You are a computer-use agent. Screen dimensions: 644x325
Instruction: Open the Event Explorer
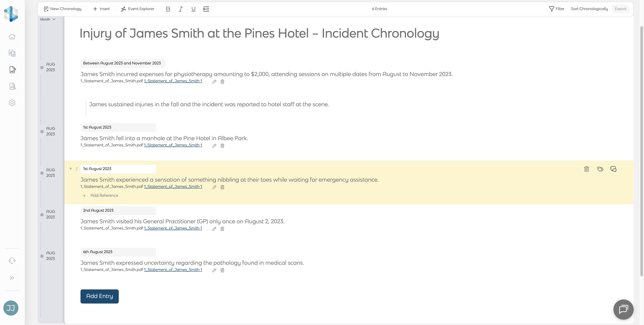click(138, 9)
